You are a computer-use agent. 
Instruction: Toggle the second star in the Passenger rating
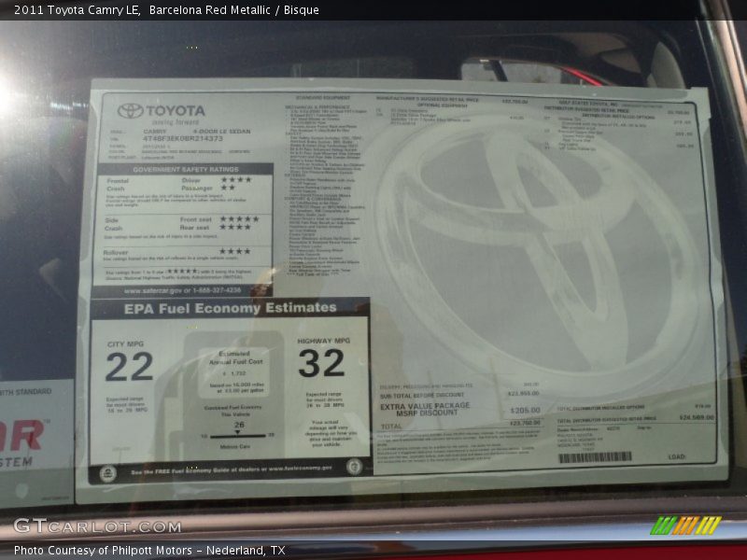230,189
